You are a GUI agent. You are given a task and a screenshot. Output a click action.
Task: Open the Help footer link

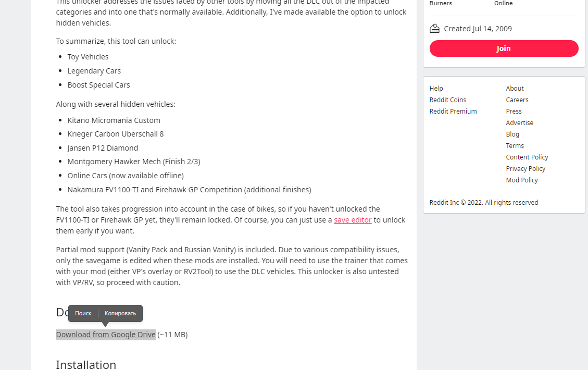(x=436, y=89)
